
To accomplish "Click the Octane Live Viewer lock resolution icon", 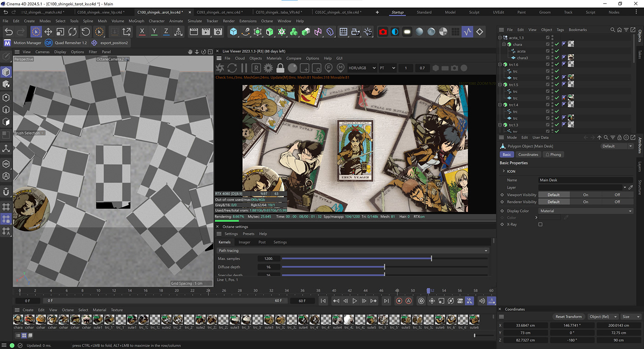I will tap(280, 68).
